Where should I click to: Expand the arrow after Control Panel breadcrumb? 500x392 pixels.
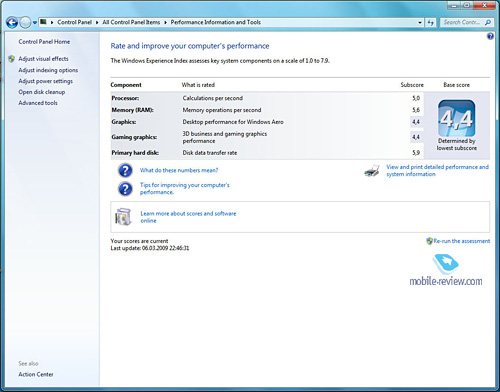click(x=97, y=22)
